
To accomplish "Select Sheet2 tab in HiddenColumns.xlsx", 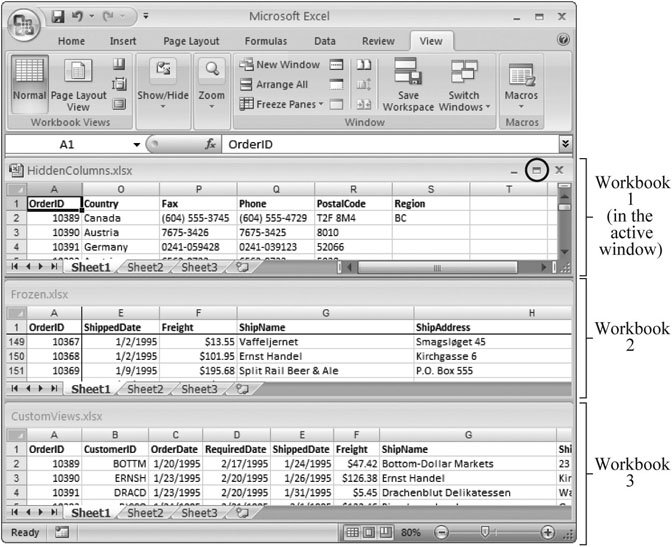I will (x=144, y=267).
